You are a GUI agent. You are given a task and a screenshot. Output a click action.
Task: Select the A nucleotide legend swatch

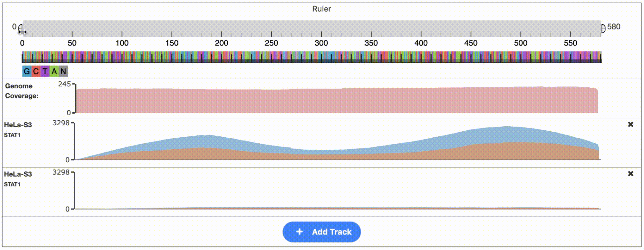[x=54, y=71]
